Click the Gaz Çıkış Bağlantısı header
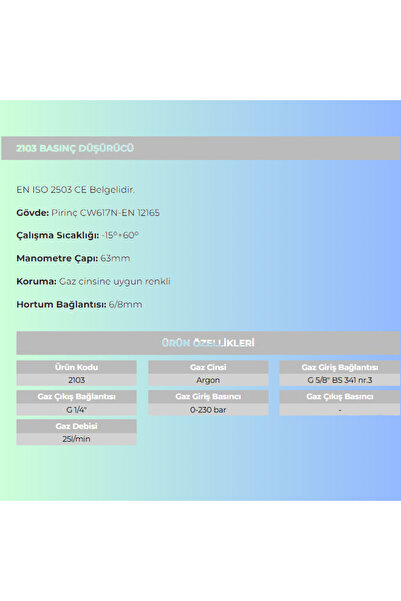This screenshot has height=601, width=401. [x=76, y=396]
